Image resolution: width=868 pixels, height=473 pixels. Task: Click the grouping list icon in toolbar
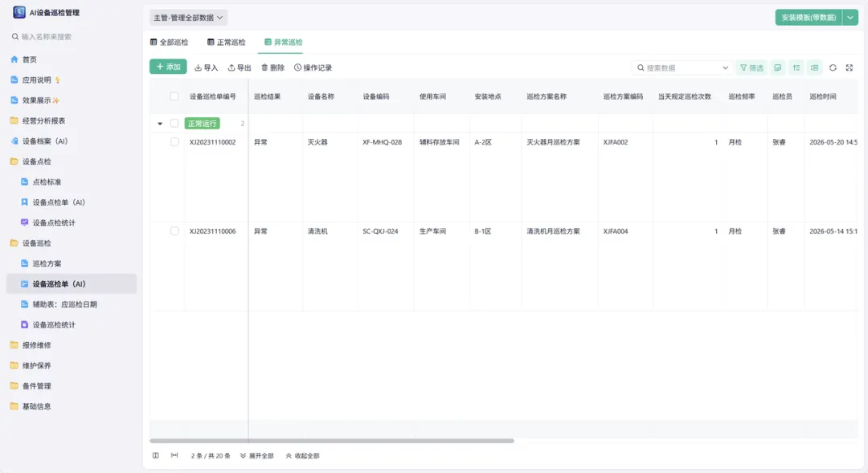click(814, 67)
